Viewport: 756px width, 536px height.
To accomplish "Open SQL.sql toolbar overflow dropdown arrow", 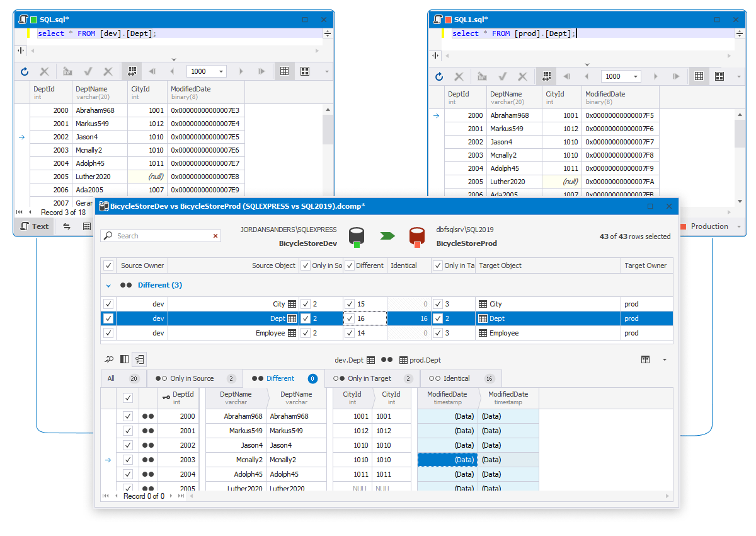I will pyautogui.click(x=326, y=72).
